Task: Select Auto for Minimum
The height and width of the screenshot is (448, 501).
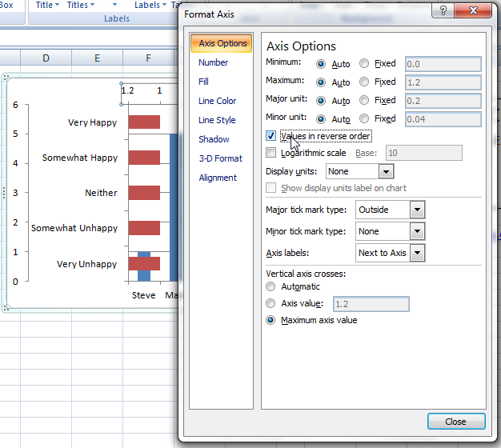Action: [x=321, y=64]
